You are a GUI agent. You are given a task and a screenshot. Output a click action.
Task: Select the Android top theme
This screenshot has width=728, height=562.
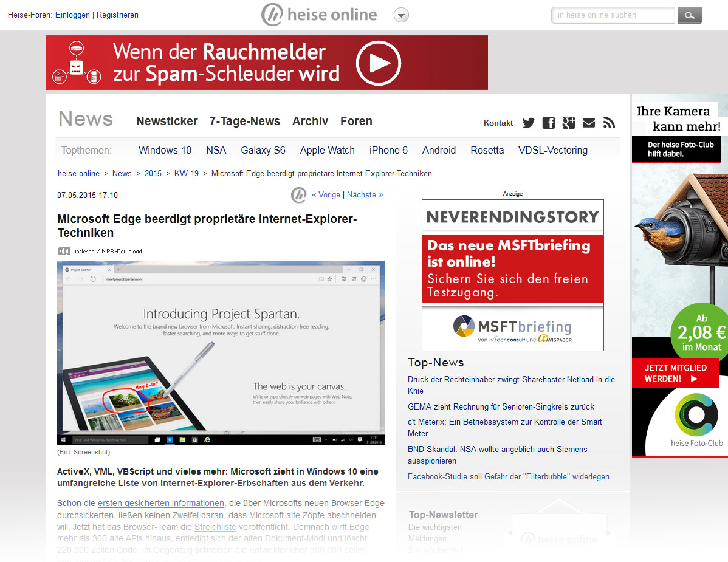[439, 150]
